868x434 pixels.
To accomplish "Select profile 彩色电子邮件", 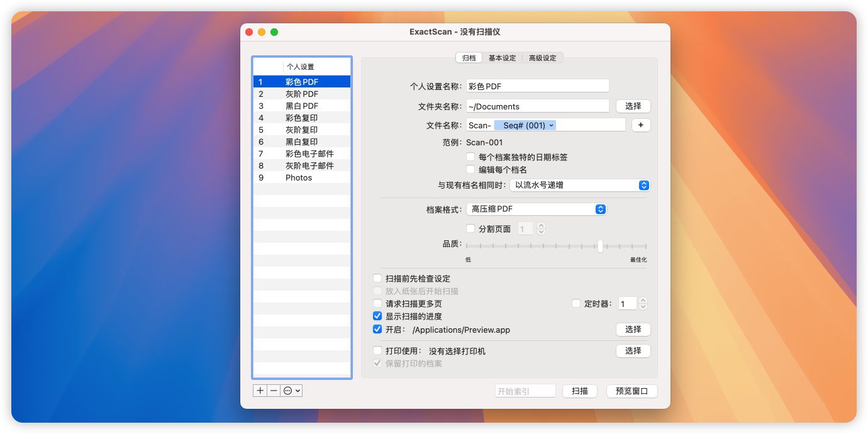I will point(302,153).
